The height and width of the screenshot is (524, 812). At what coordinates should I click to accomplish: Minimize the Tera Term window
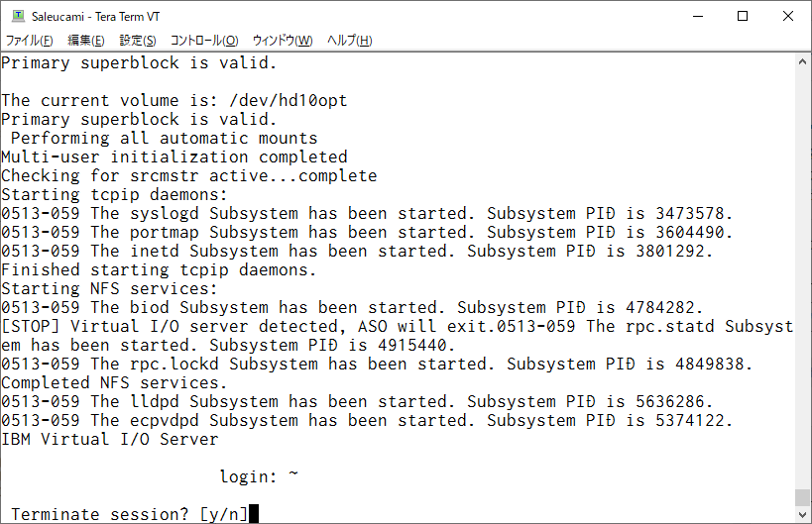click(698, 16)
